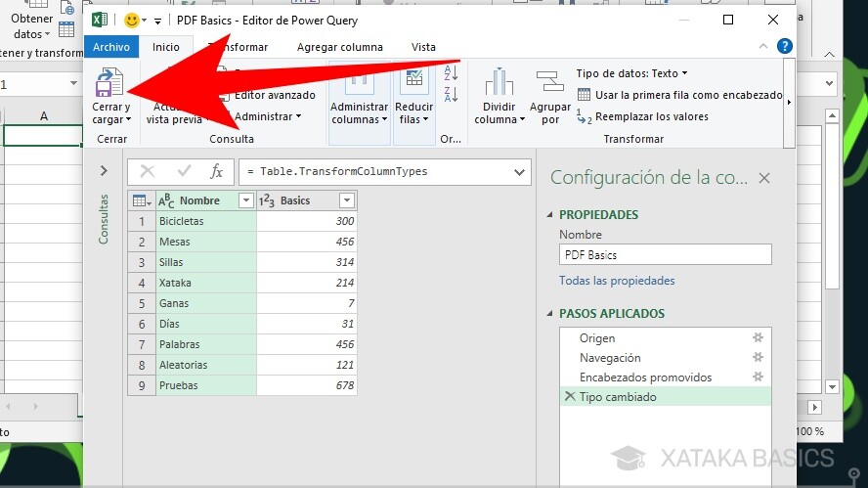The width and height of the screenshot is (868, 488).
Task: Delete the Tipo cambiado step
Action: [x=570, y=397]
